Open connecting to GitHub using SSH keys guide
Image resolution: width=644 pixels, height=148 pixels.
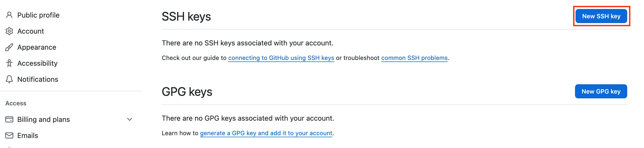pos(281,58)
